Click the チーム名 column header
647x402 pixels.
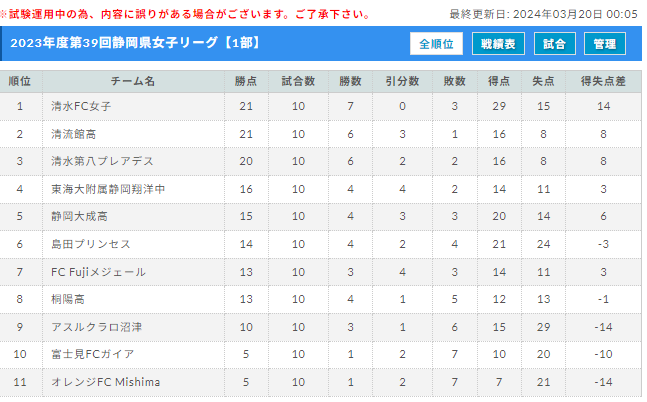(133, 81)
